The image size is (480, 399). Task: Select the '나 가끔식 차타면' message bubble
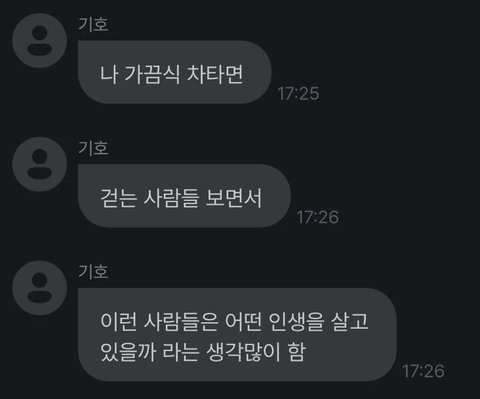point(175,72)
